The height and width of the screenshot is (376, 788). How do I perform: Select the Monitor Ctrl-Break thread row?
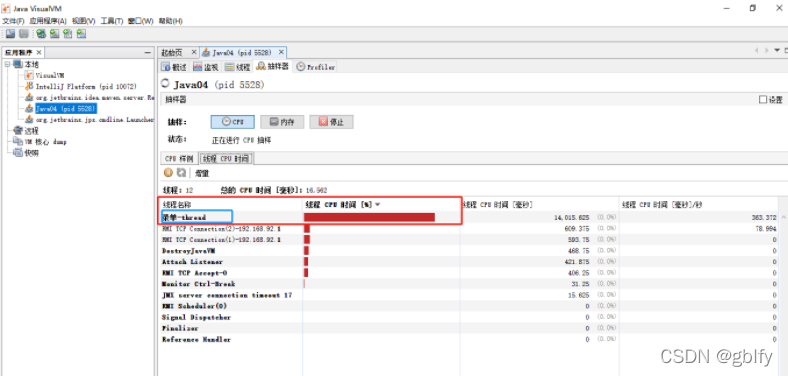pos(469,284)
